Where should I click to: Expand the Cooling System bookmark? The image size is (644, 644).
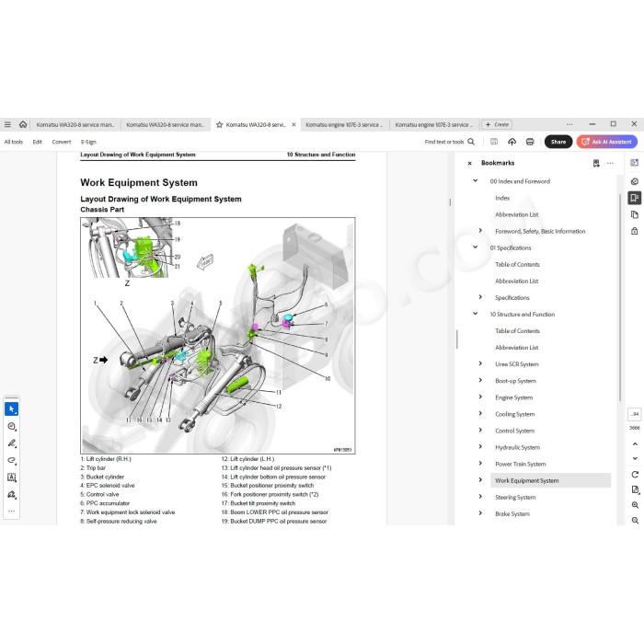[x=480, y=414]
